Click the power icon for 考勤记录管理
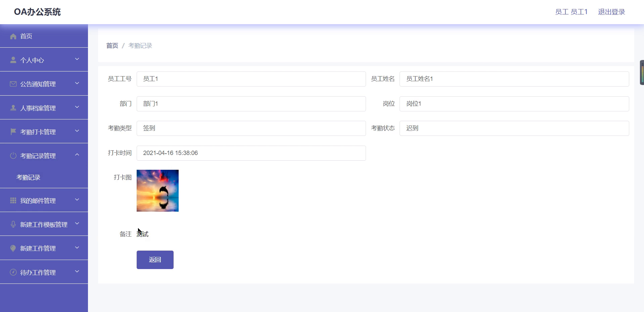 13,156
